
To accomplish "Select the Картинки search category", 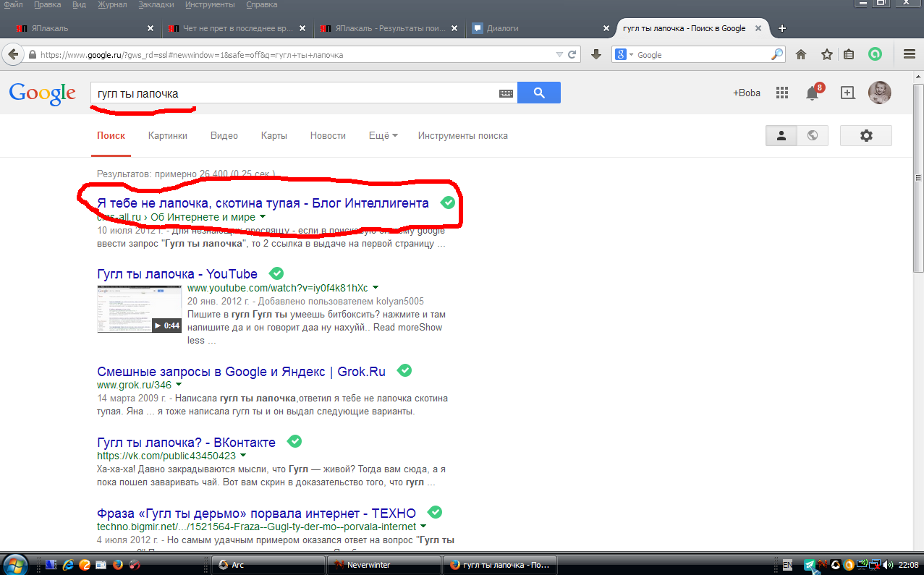I will [167, 136].
